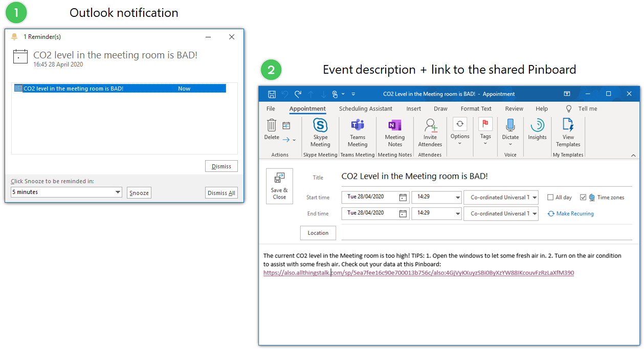
Task: Open the End time zone dropdown
Action: 535,214
